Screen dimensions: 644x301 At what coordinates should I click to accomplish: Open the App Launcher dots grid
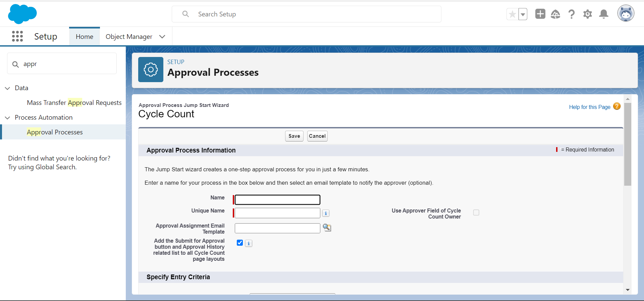17,36
